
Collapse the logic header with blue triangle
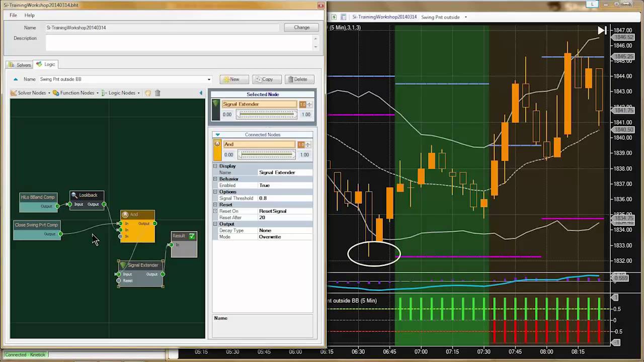point(16,79)
